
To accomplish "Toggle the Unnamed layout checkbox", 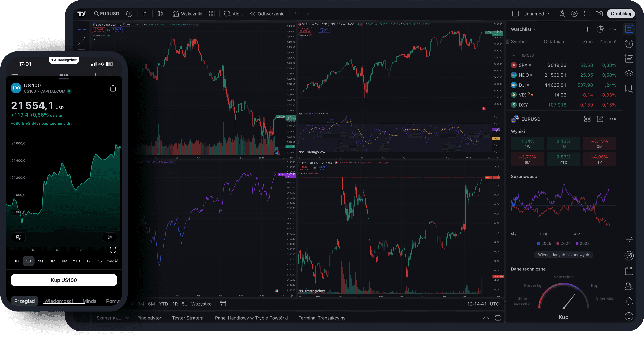I will pos(515,13).
